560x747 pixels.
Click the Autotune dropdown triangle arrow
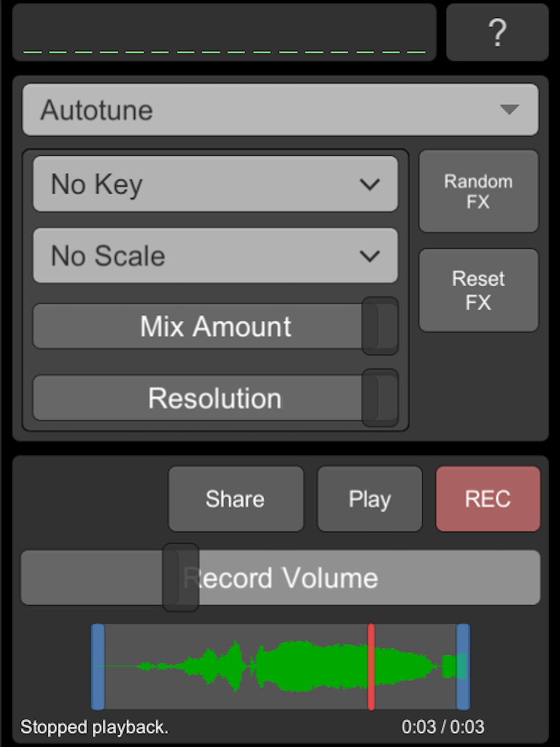point(510,109)
